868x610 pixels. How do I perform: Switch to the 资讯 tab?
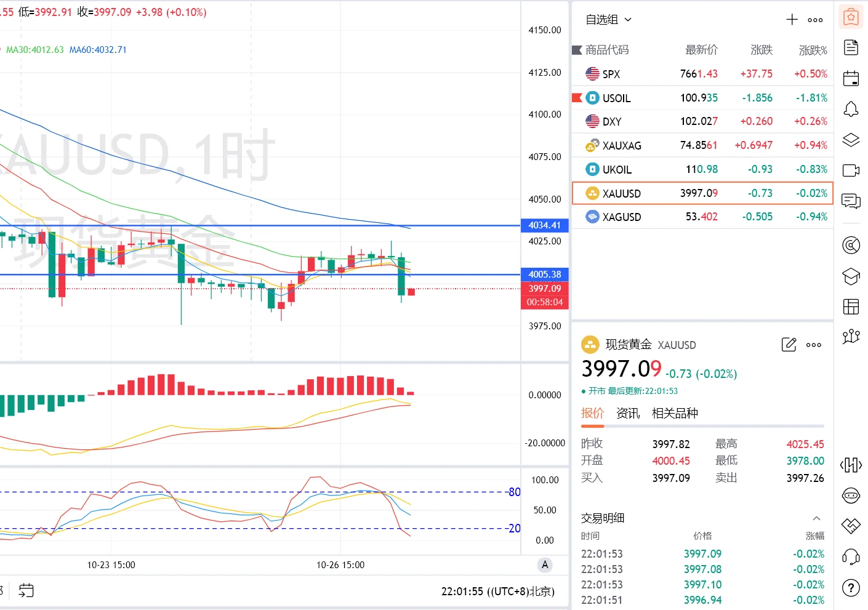(628, 413)
